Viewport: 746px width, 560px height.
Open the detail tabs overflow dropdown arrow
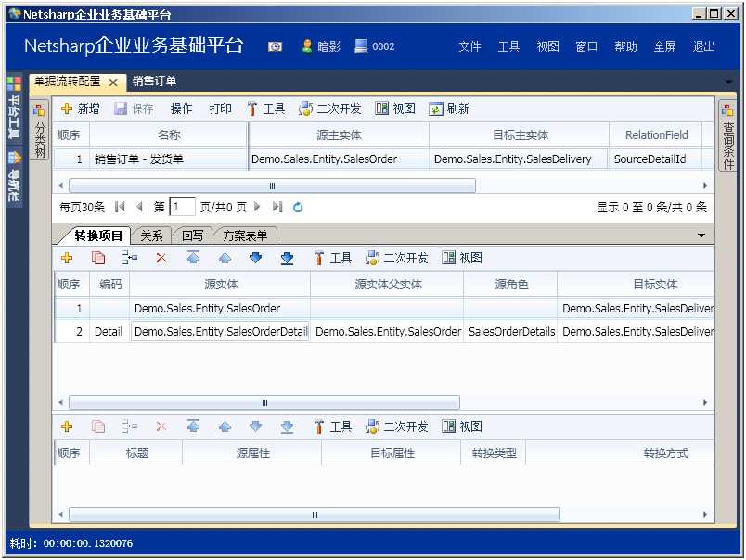701,235
